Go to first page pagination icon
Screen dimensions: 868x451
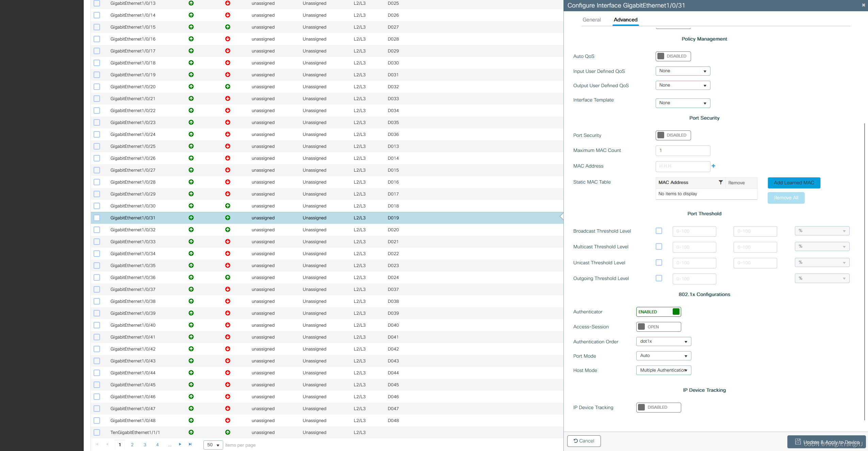[x=97, y=444]
